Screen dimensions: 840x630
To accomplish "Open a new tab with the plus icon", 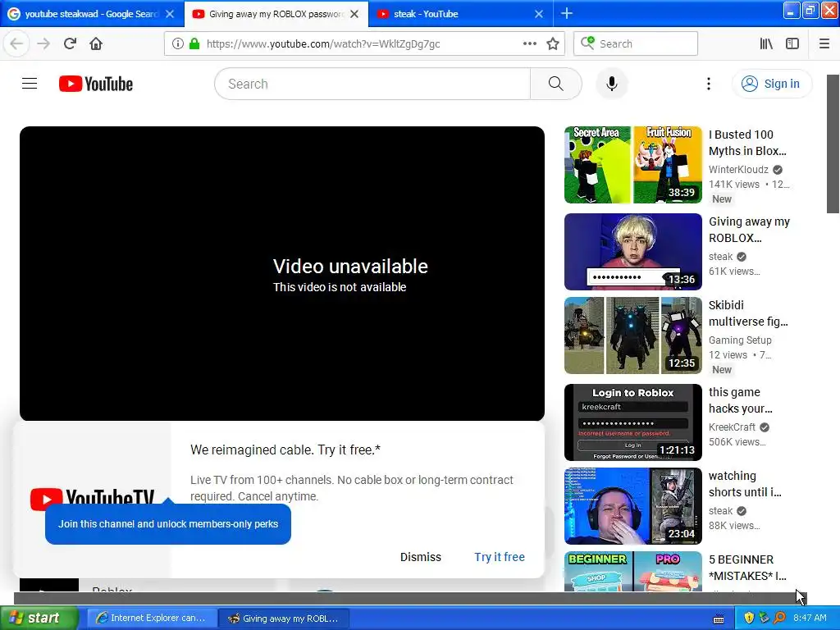I will click(566, 13).
